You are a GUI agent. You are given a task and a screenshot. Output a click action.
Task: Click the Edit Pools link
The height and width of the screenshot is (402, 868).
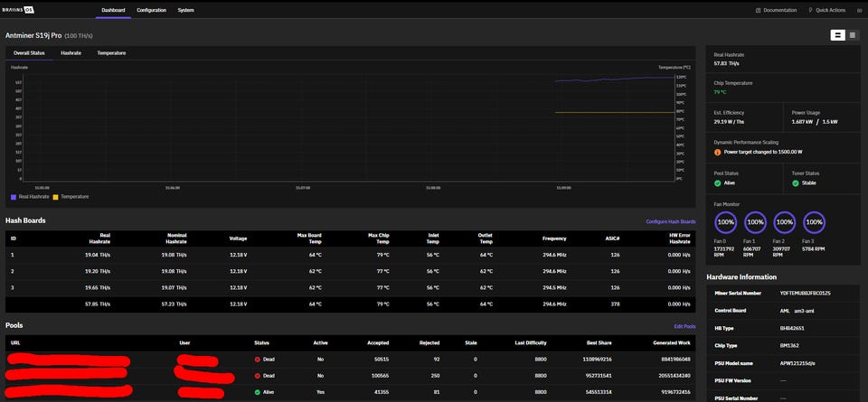point(684,327)
